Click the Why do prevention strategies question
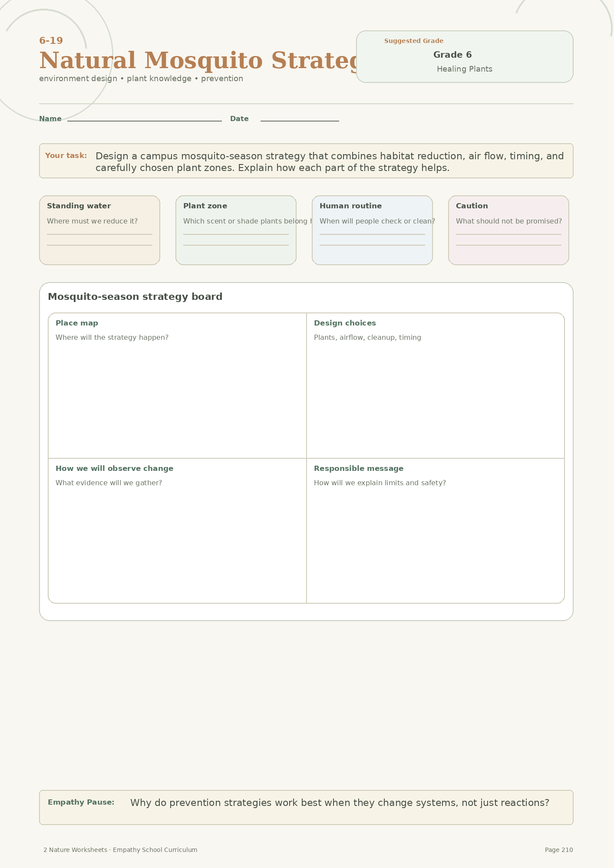The image size is (614, 868). (x=340, y=803)
